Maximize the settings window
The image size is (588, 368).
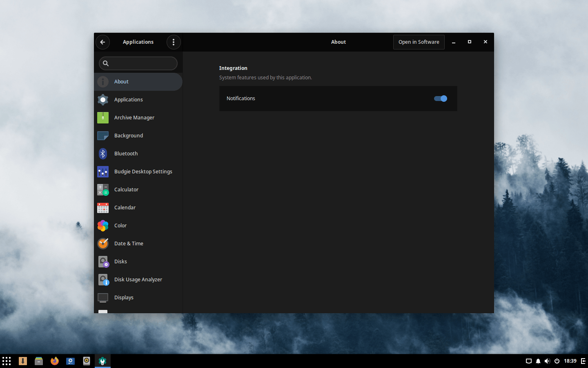[x=470, y=42]
